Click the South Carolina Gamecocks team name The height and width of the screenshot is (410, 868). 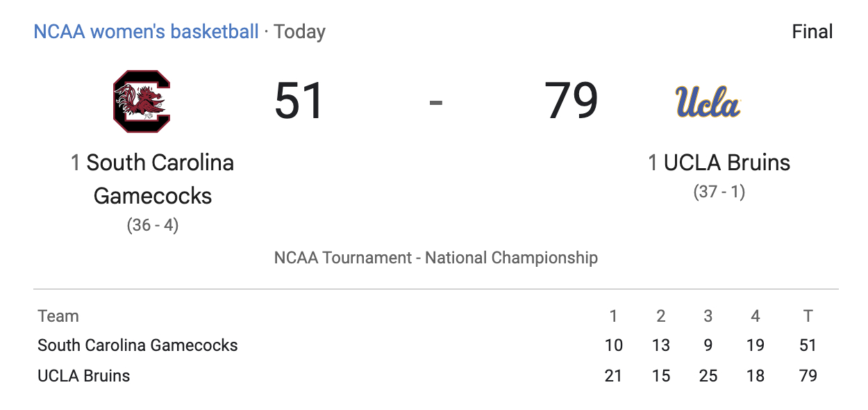153,179
